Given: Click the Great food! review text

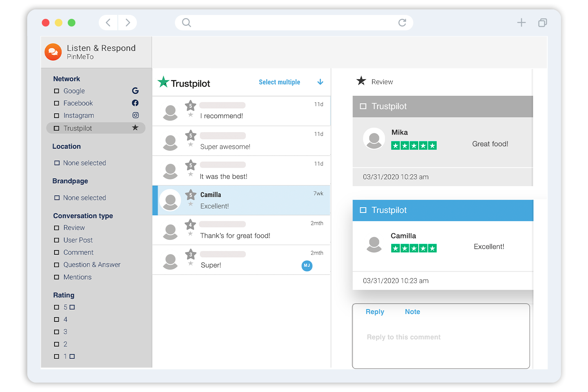Looking at the screenshot, I should (x=490, y=144).
